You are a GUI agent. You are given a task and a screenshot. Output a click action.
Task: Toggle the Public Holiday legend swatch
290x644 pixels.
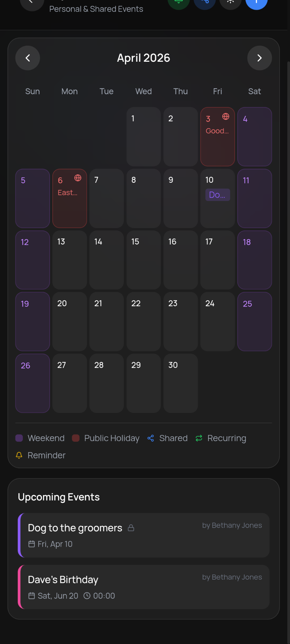[76, 438]
